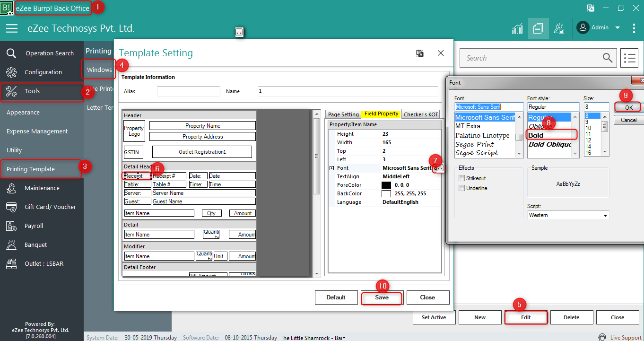
Task: Enable the Underline checkbox
Action: click(x=461, y=188)
